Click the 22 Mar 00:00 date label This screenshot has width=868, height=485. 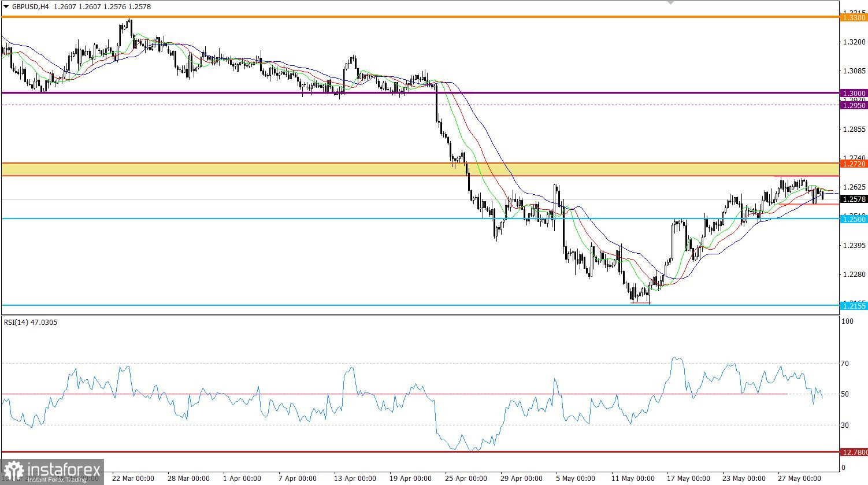133,479
